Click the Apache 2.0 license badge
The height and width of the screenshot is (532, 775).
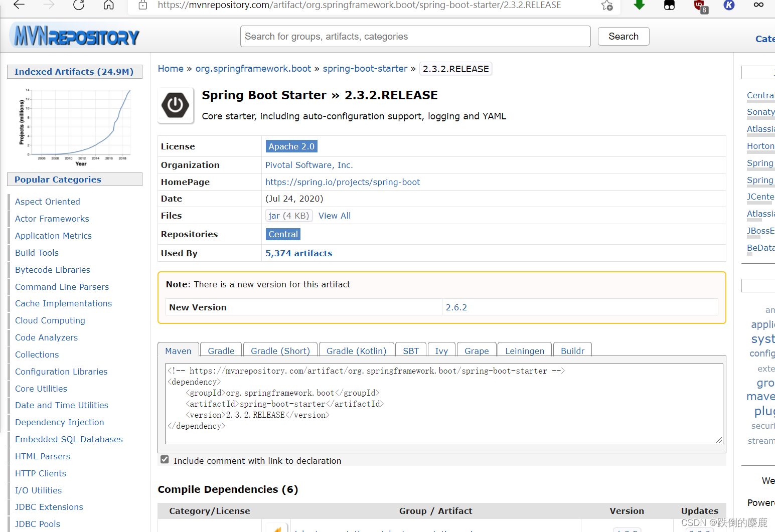click(291, 146)
